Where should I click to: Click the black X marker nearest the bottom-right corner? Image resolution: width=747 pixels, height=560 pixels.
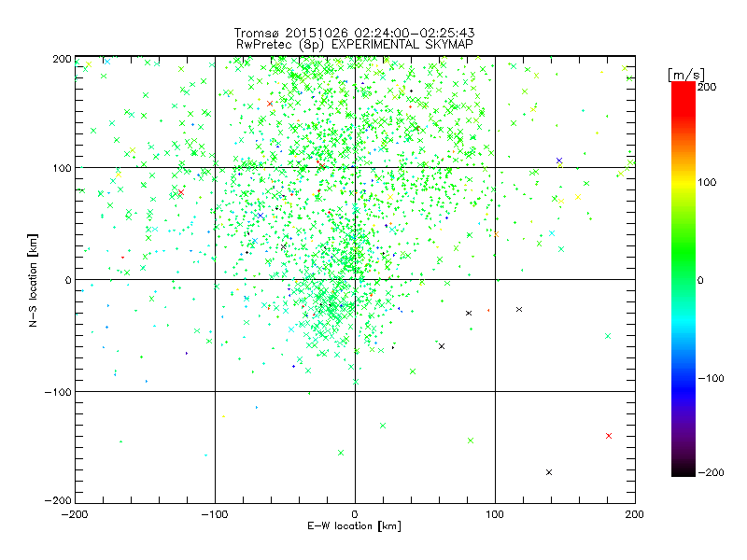tap(549, 472)
